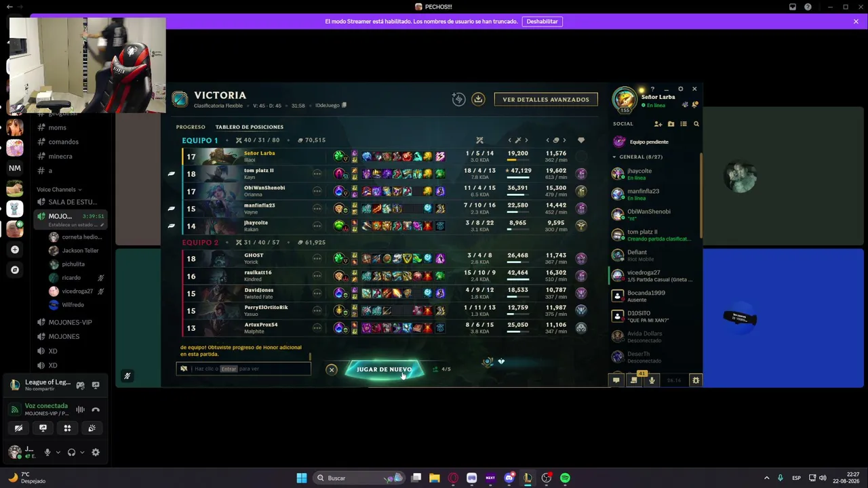Open vicedroga27 in friends list

pyautogui.click(x=654, y=276)
